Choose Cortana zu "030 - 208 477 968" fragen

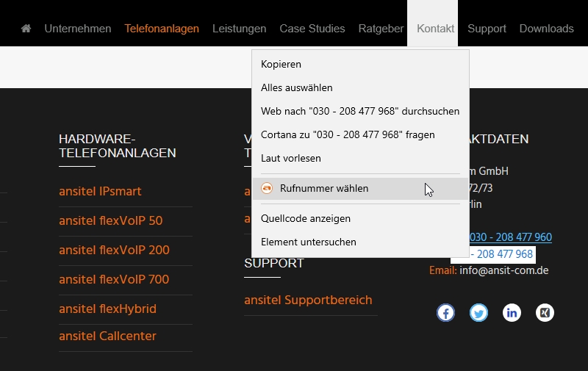(360, 135)
